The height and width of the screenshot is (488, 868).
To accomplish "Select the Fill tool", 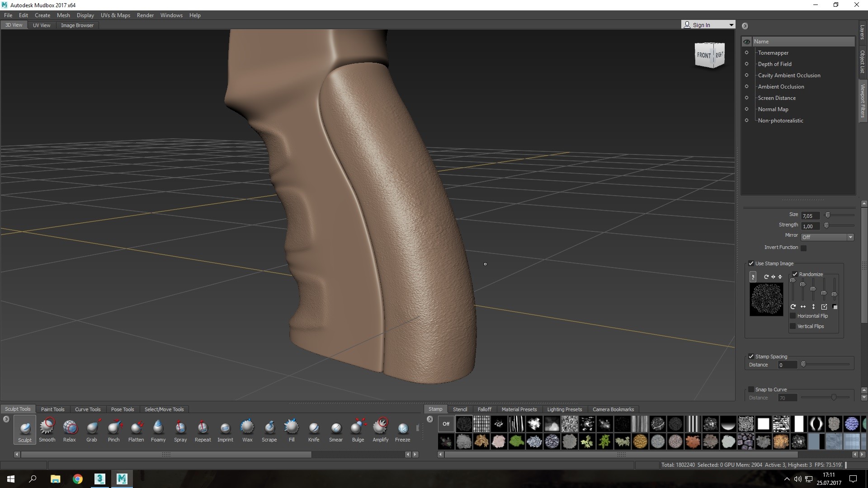I will (x=292, y=430).
